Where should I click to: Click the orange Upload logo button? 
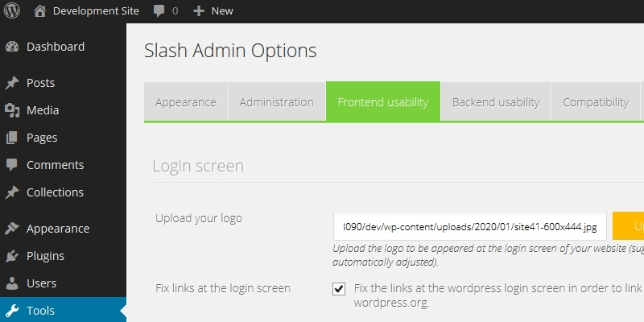pos(628,226)
